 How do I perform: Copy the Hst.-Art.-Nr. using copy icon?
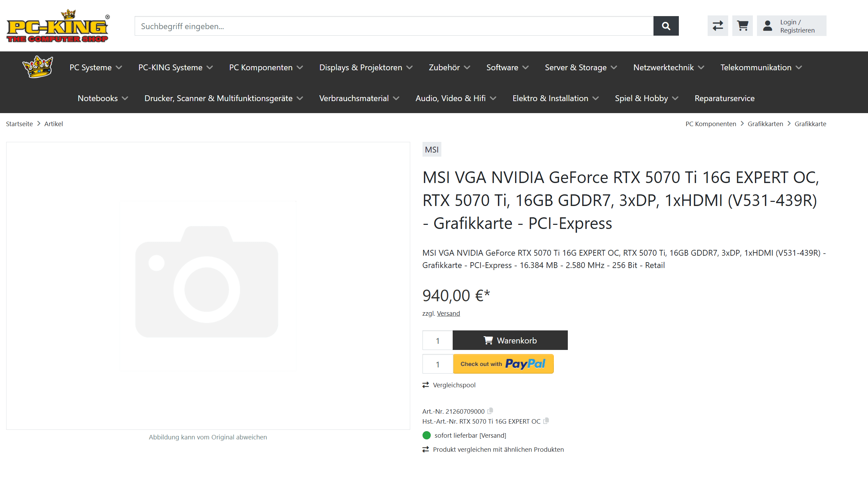(546, 421)
